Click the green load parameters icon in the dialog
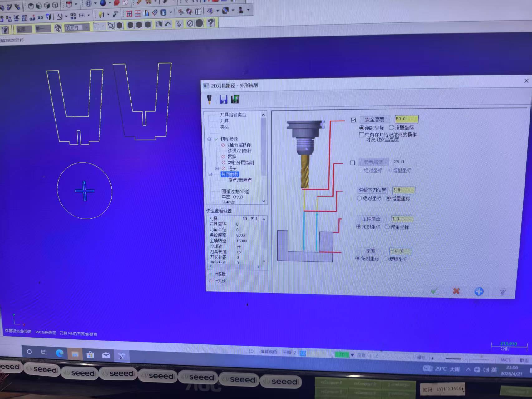The width and height of the screenshot is (532, 399). (235, 99)
